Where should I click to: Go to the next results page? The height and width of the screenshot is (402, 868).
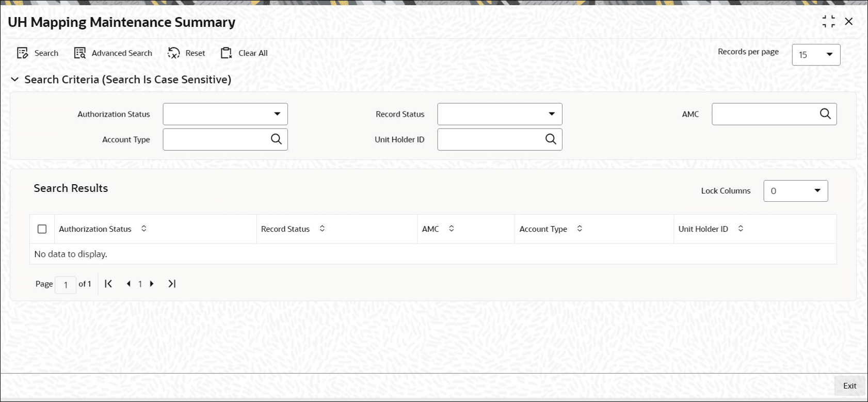152,284
